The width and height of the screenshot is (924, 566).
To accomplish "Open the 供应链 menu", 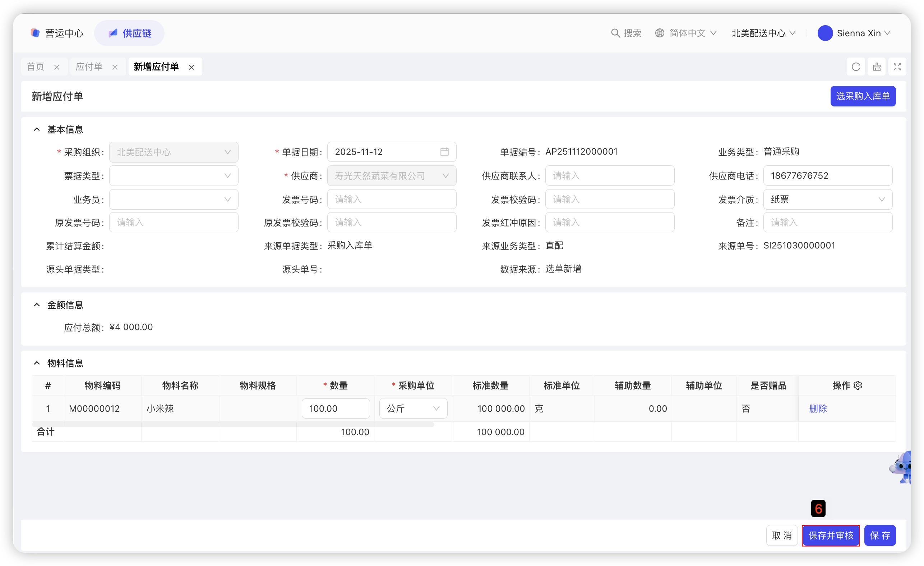I will click(x=129, y=33).
